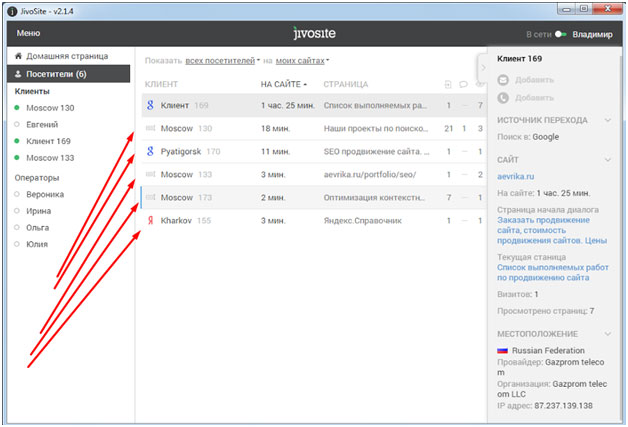
Task: Select operator Юлия
Action: 37,244
